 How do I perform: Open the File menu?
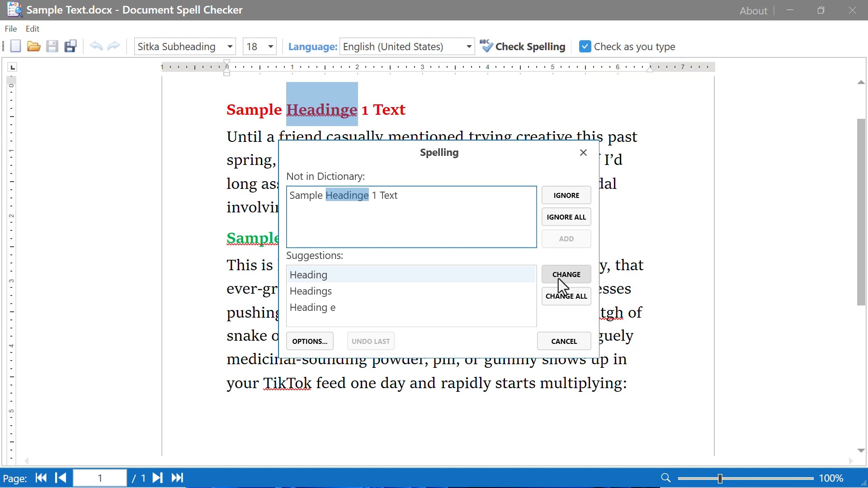click(11, 28)
